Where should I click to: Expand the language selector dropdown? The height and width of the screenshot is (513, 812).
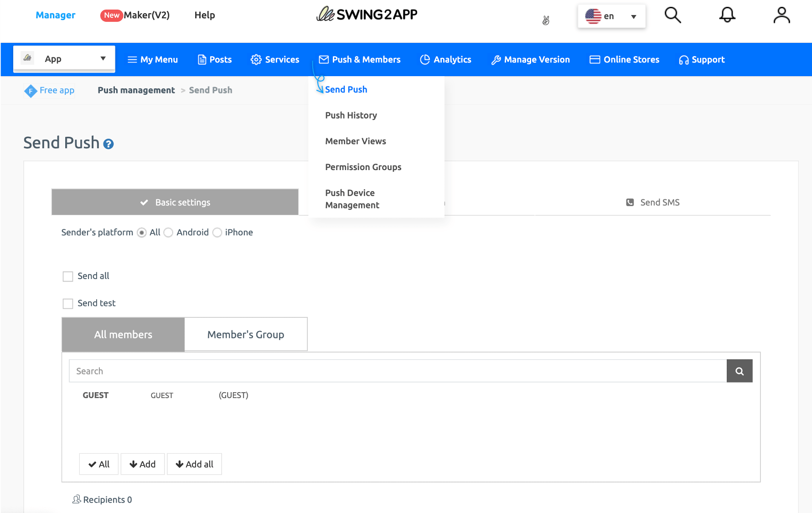pyautogui.click(x=611, y=16)
